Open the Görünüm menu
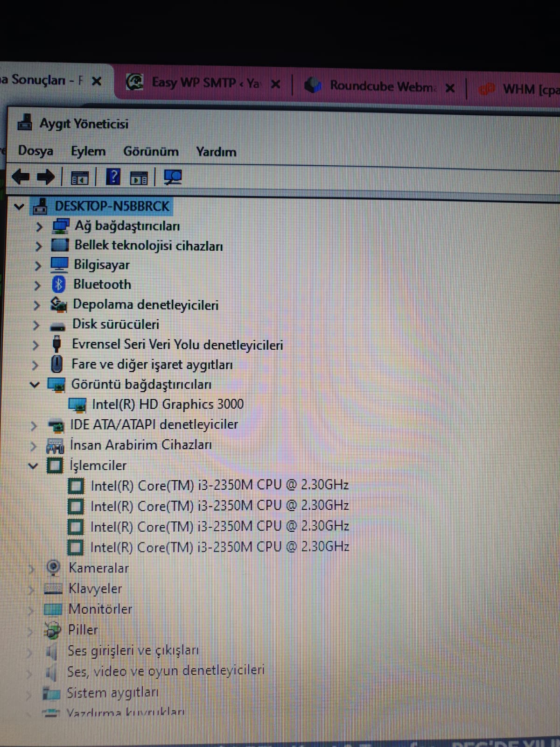Viewport: 560px width, 747px height. [151, 152]
